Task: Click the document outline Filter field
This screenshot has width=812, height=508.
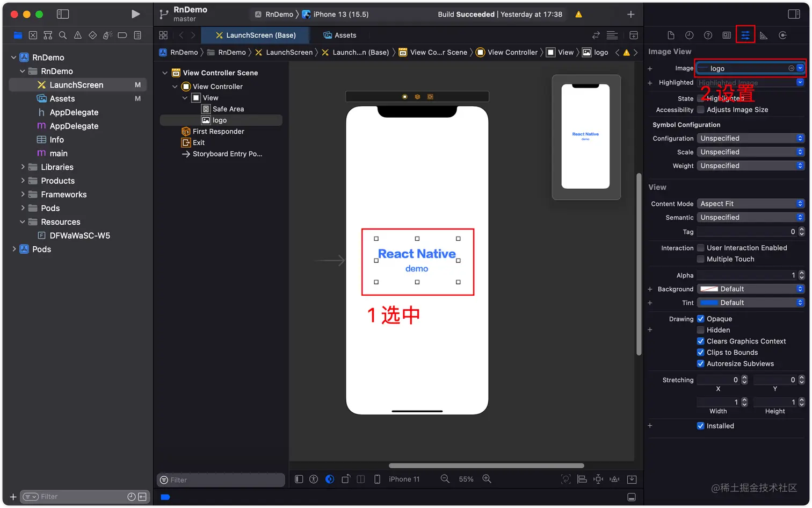Action: click(x=221, y=480)
